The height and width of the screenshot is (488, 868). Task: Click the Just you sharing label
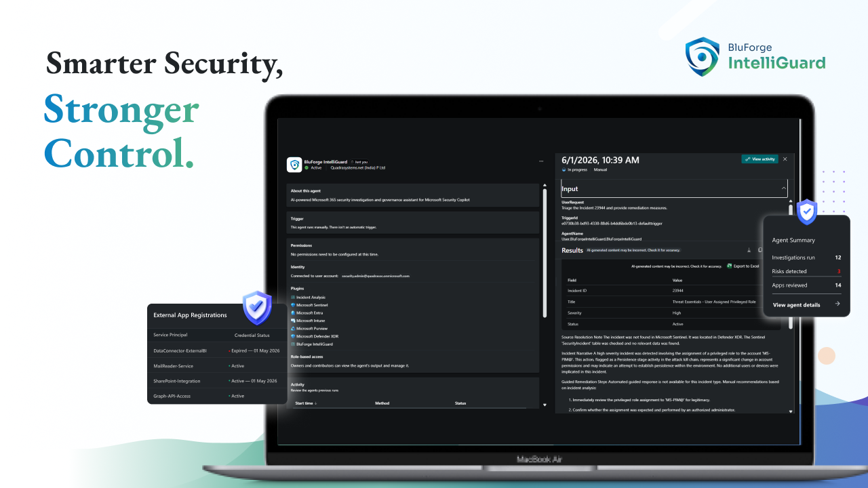pos(360,162)
